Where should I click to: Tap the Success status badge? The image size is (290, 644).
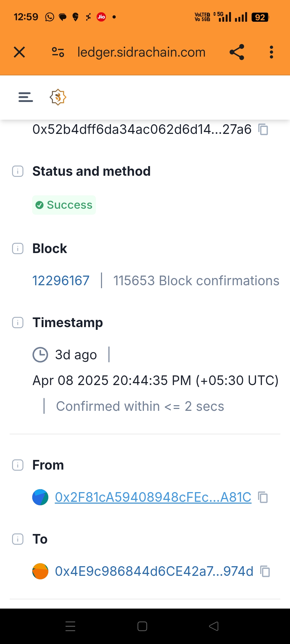point(64,205)
